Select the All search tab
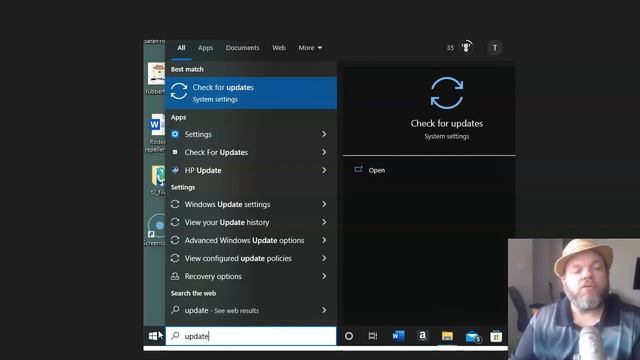This screenshot has width=640, height=360. point(181,48)
